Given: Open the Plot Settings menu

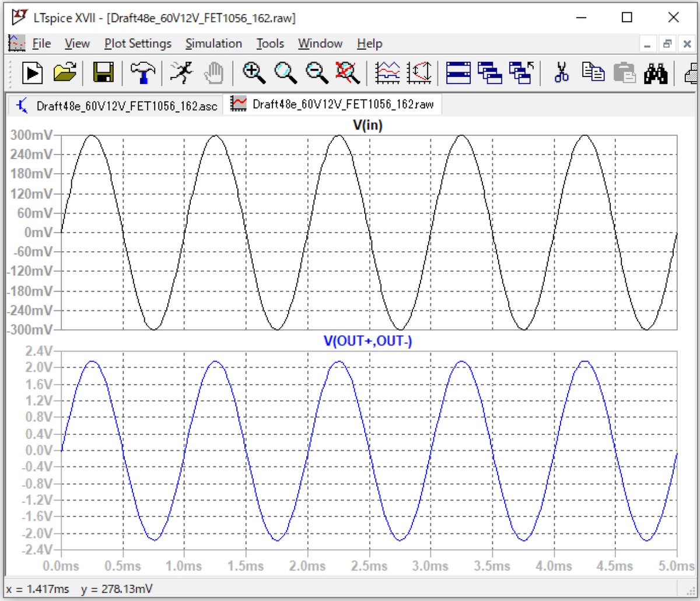Looking at the screenshot, I should point(138,44).
